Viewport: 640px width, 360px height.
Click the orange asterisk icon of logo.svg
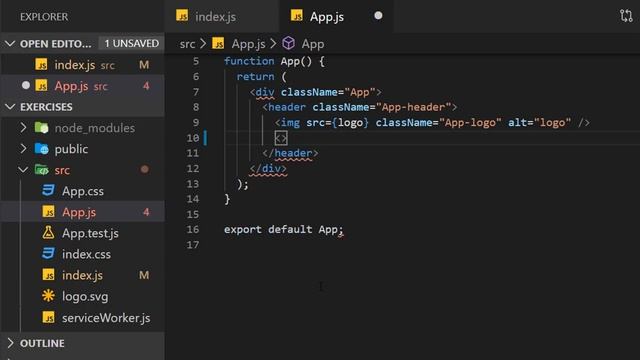pyautogui.click(x=48, y=296)
